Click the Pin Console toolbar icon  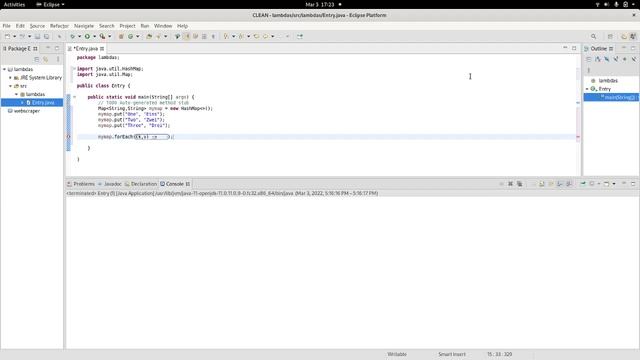pos(583,184)
